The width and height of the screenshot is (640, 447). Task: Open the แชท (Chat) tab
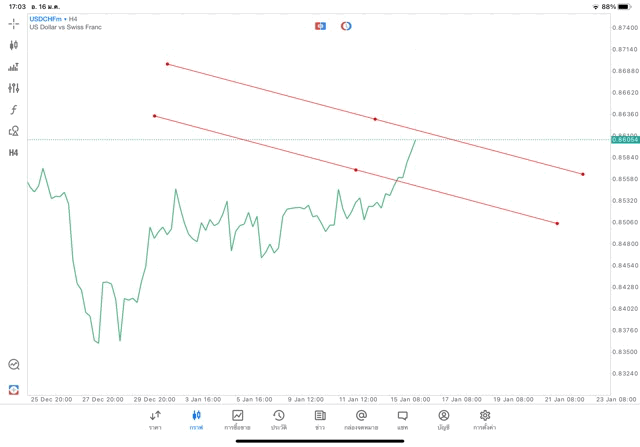(402, 419)
